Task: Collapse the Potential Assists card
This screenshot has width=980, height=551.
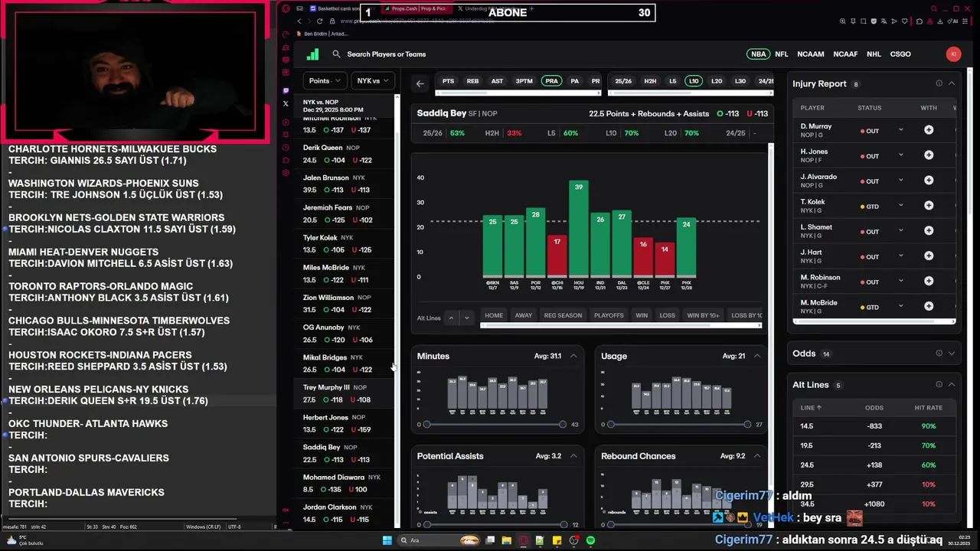Action: click(573, 456)
